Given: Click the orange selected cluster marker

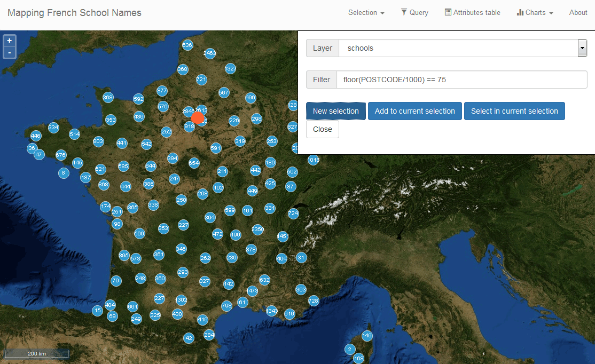Looking at the screenshot, I should 198,118.
